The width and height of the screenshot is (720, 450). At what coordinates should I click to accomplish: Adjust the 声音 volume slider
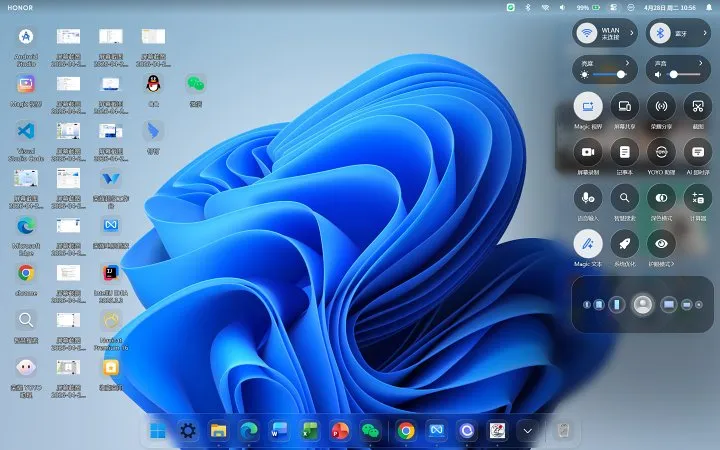pos(685,74)
